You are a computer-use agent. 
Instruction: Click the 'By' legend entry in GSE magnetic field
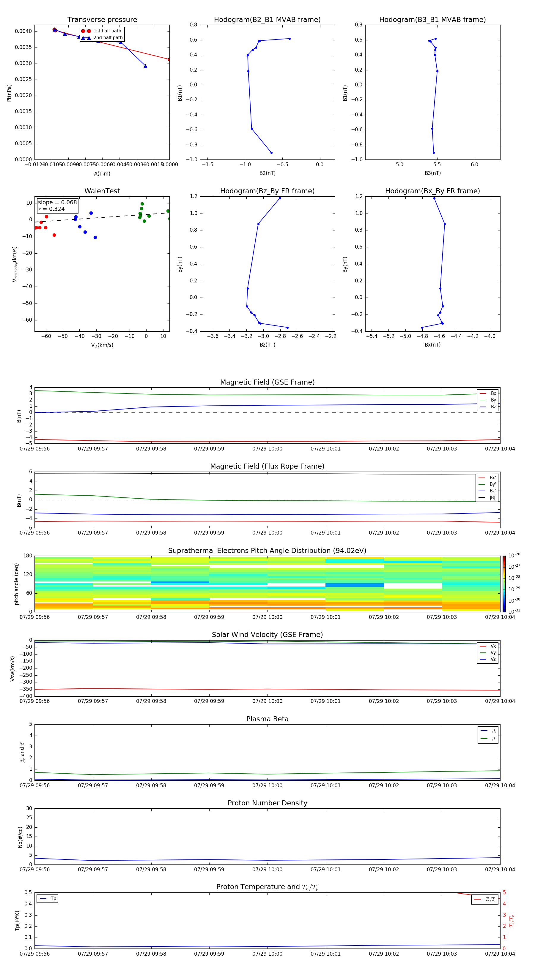(x=488, y=400)
